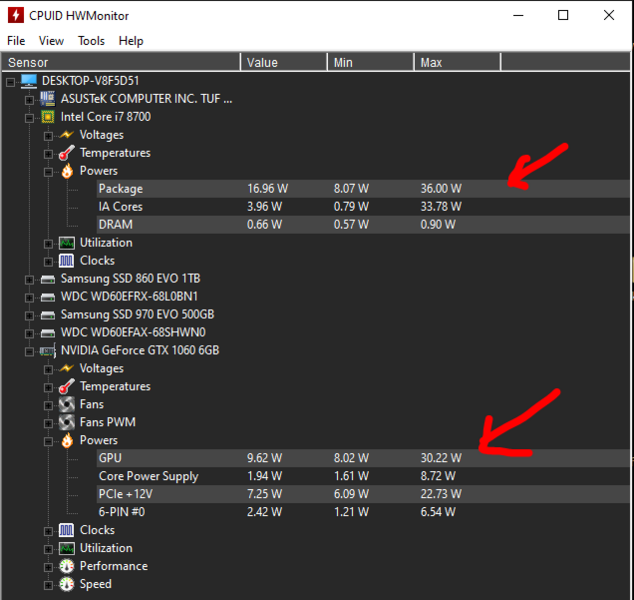
Task: Select the Core Power Supply row
Action: [x=363, y=476]
